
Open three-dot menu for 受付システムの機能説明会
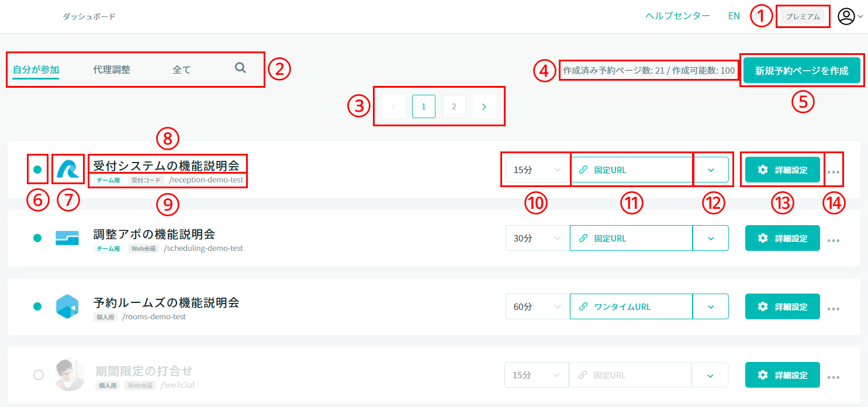point(834,173)
